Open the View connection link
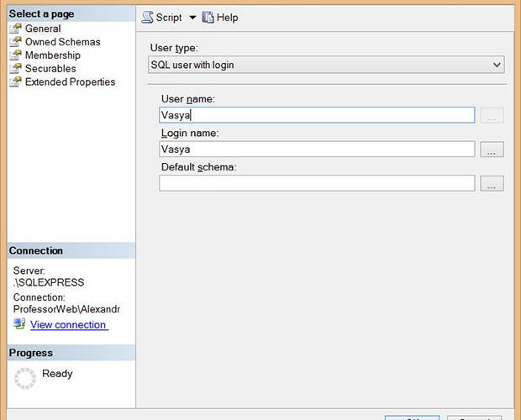The image size is (521, 420). click(68, 325)
